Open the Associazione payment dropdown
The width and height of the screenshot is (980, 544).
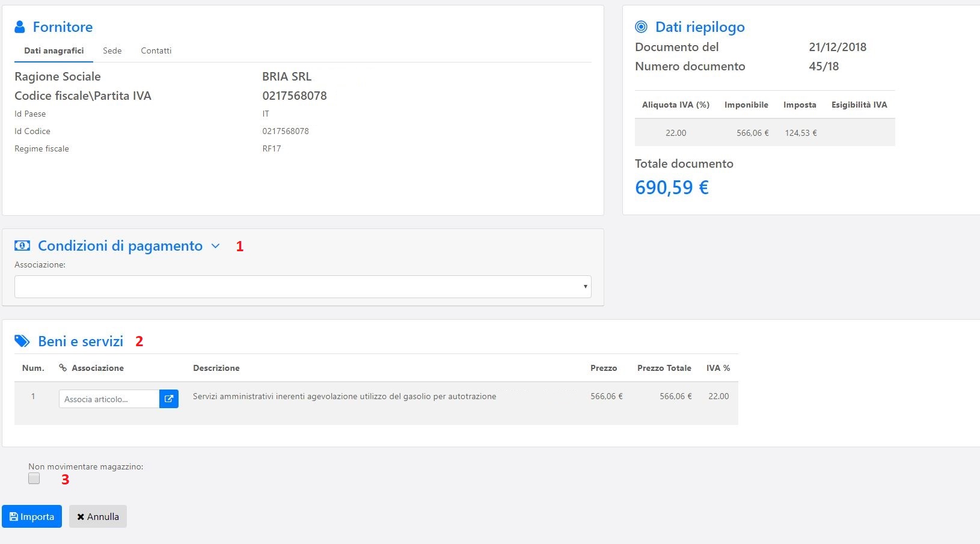[x=303, y=287]
